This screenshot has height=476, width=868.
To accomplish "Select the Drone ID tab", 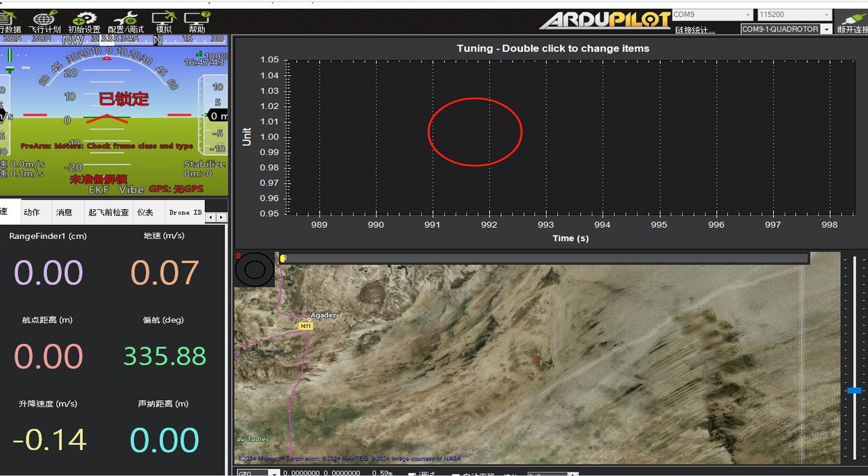I will [x=185, y=213].
